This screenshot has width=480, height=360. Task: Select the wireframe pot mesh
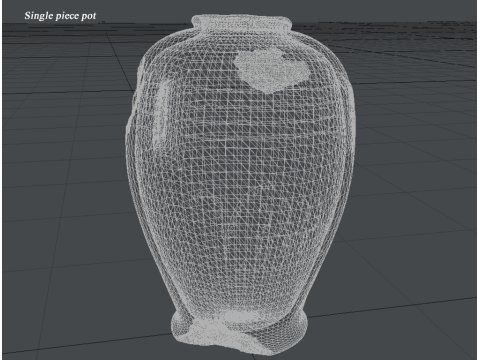point(240,185)
